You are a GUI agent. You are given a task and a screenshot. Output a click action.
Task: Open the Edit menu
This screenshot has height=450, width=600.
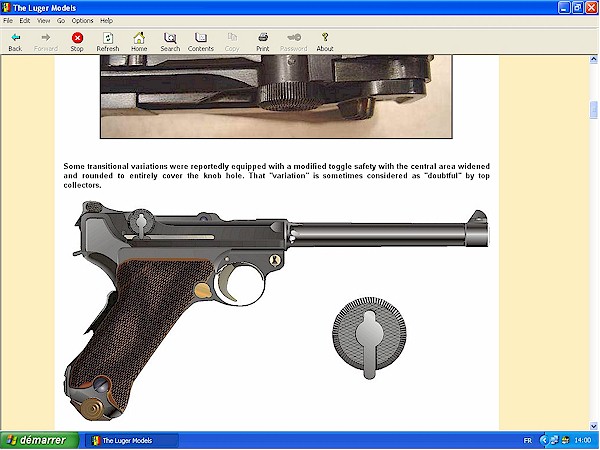tap(25, 21)
